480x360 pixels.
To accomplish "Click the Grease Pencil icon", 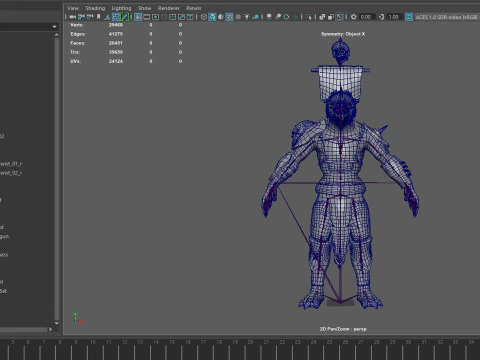I will point(125,17).
